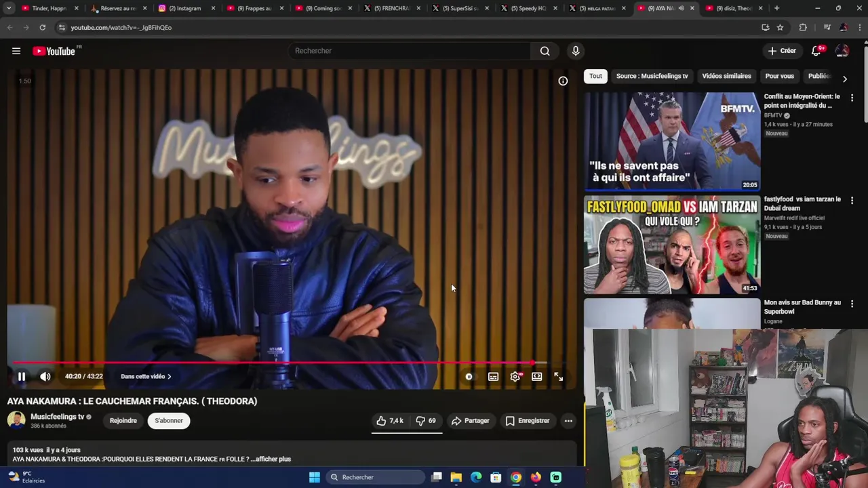This screenshot has height=488, width=868.
Task: Dislike the video
Action: [x=427, y=421]
